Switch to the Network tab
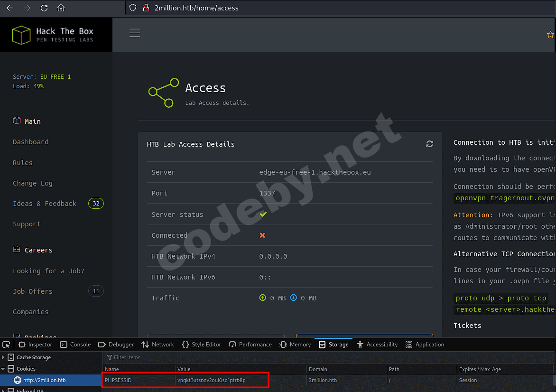The width and height of the screenshot is (556, 392). click(x=158, y=345)
